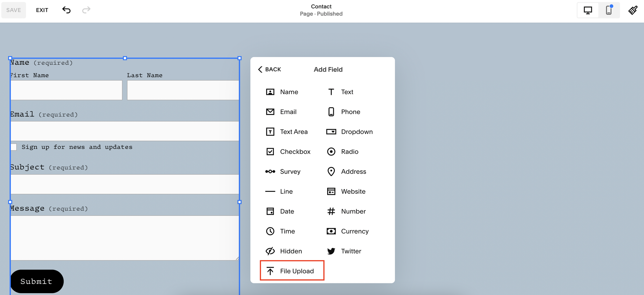Switch to mobile view icon

click(x=609, y=10)
